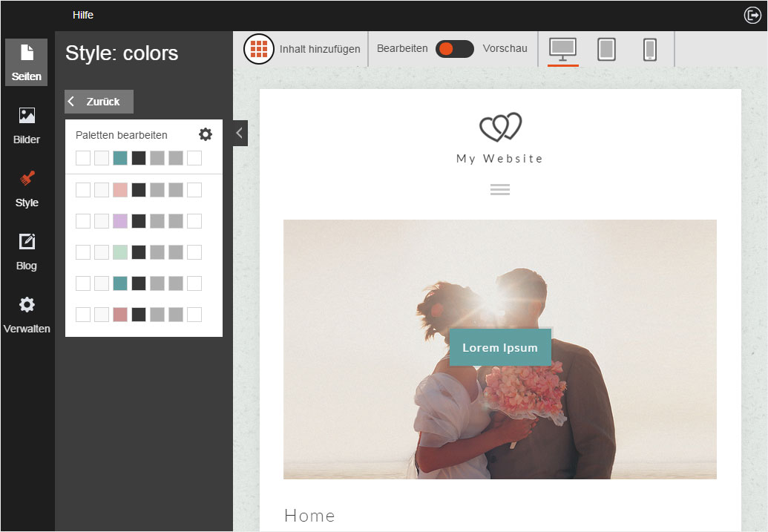The height and width of the screenshot is (532, 768).
Task: Click the Inhalt hinzufügen grid icon
Action: (259, 49)
